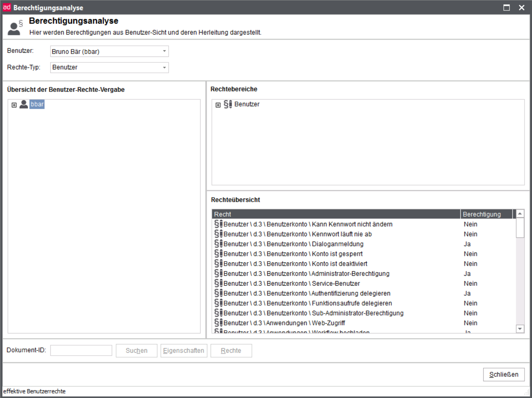Click the d.velop app icon in title bar
This screenshot has width=532, height=398.
click(7, 7)
